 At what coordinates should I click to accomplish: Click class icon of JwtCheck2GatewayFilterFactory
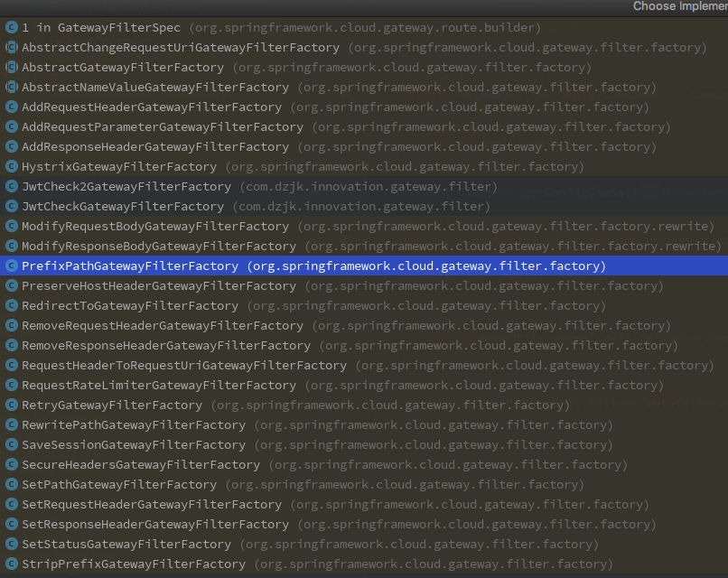tap(12, 187)
